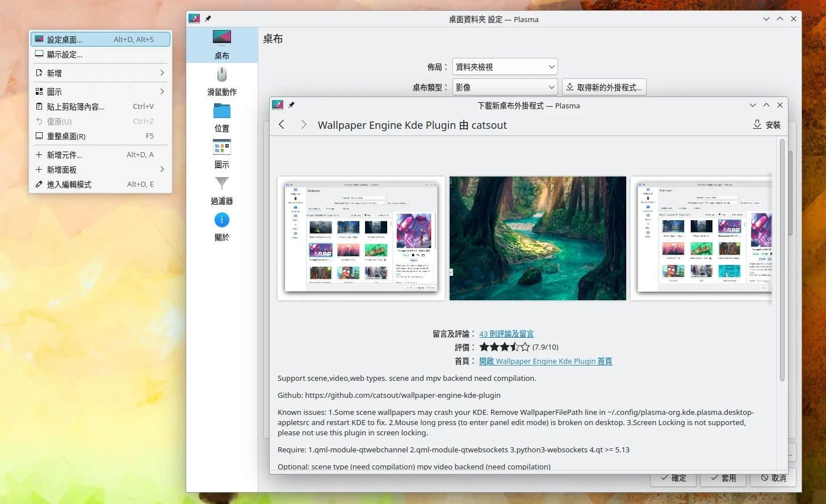
Task: Expand 新增 submenu in context menu
Action: pos(100,73)
